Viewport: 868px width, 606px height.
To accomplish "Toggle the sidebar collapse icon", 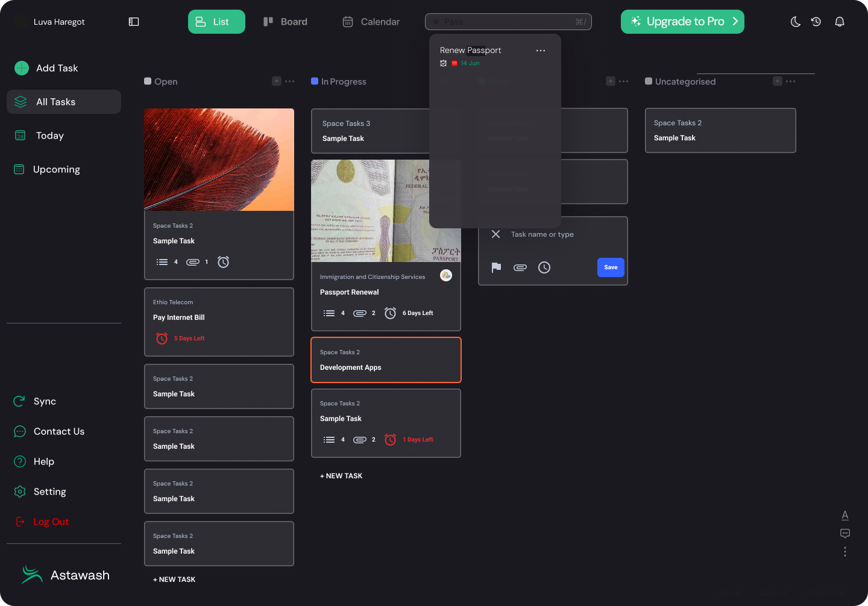I will (x=134, y=22).
